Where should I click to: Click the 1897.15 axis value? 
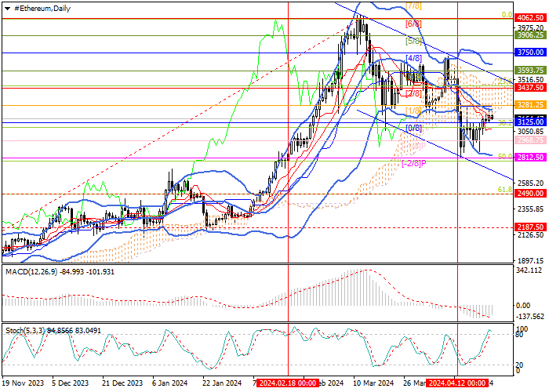click(530, 261)
